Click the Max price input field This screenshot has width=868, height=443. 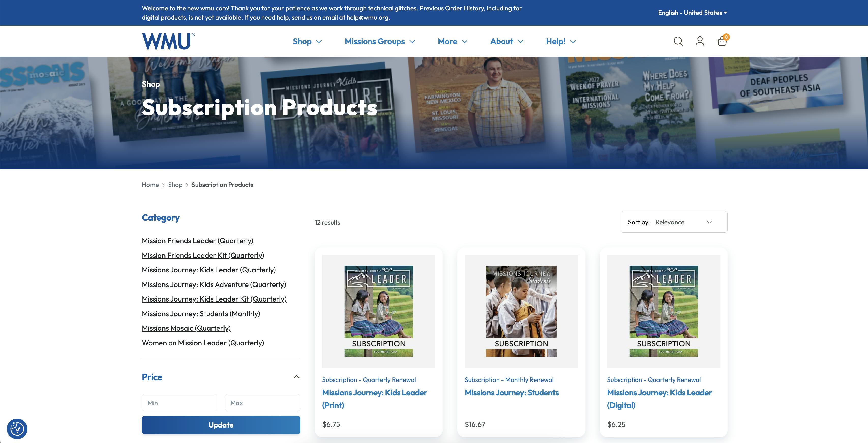click(262, 403)
